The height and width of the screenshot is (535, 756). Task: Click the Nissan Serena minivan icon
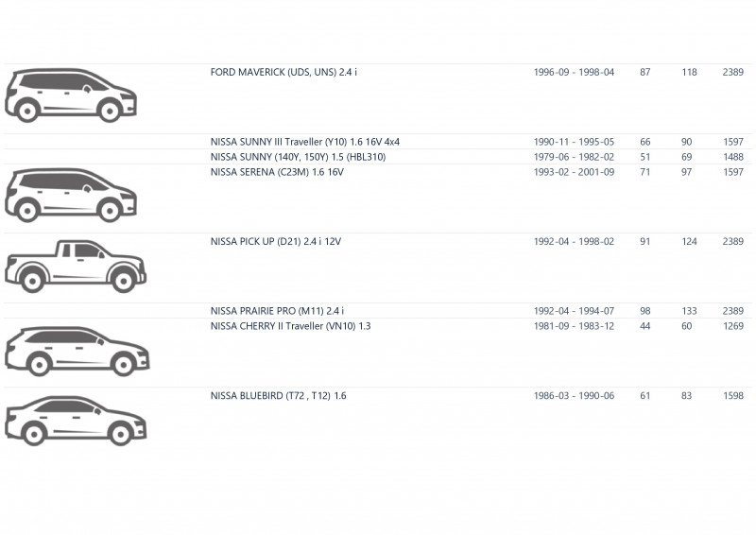(x=71, y=195)
